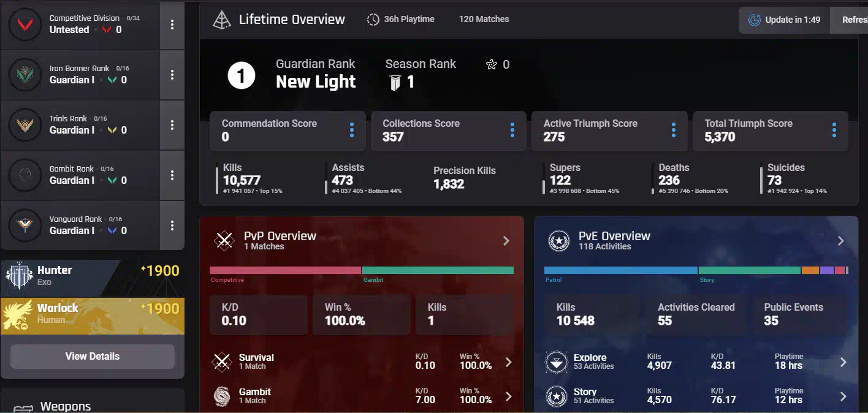Open the Commendation Score options menu
The height and width of the screenshot is (413, 868).
pos(352,130)
